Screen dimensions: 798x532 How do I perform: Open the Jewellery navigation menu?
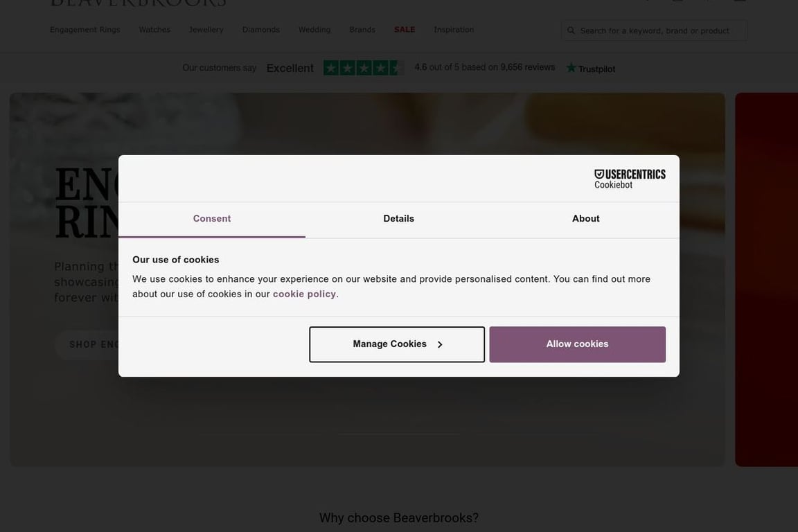[x=206, y=30]
